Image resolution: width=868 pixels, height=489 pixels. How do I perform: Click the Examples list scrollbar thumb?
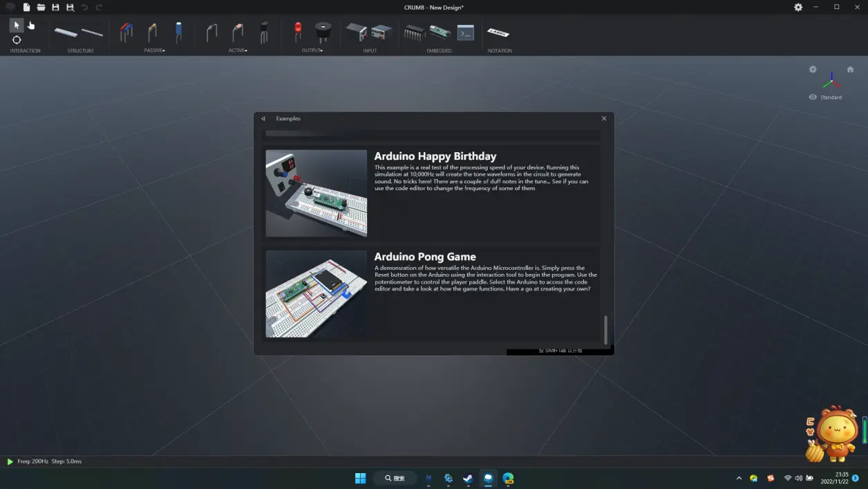(605, 330)
